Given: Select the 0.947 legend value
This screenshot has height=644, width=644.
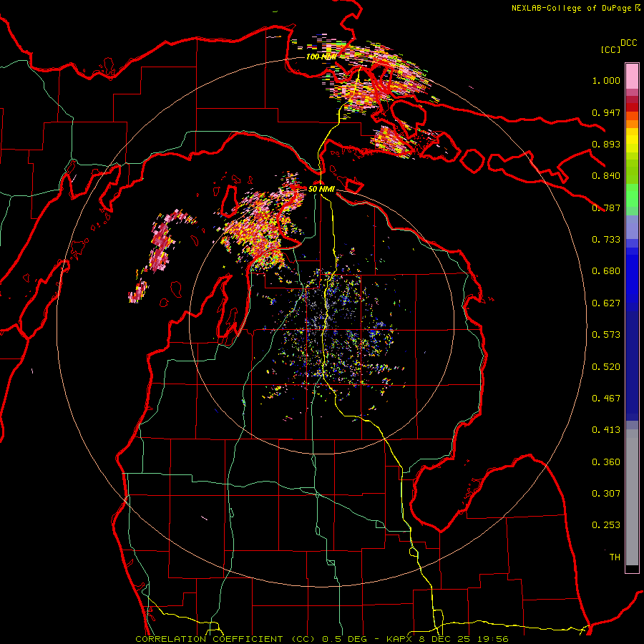Looking at the screenshot, I should coord(606,112).
